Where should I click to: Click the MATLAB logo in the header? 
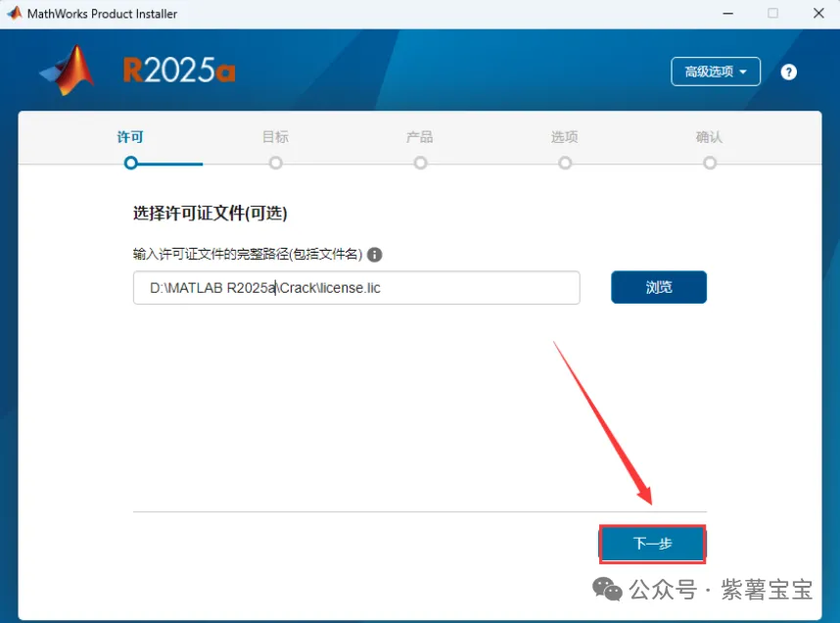point(68,72)
